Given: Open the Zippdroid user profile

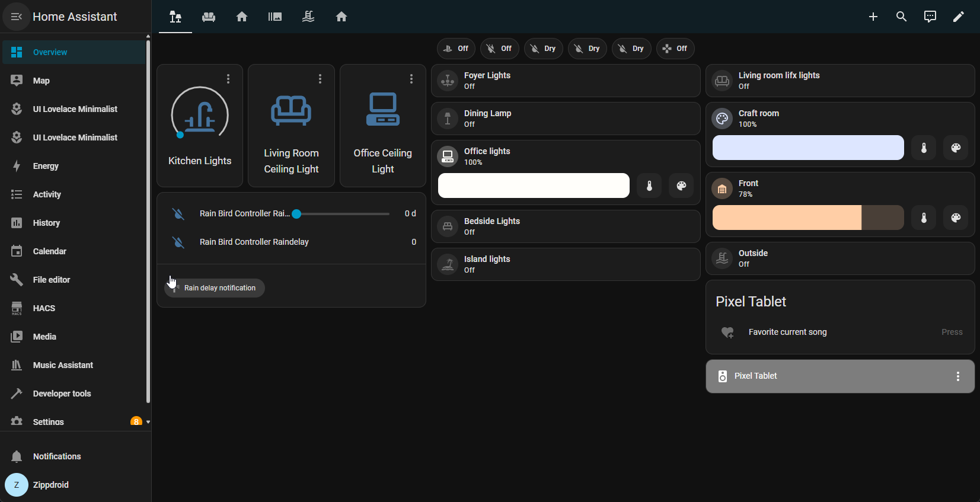Looking at the screenshot, I should (x=50, y=485).
